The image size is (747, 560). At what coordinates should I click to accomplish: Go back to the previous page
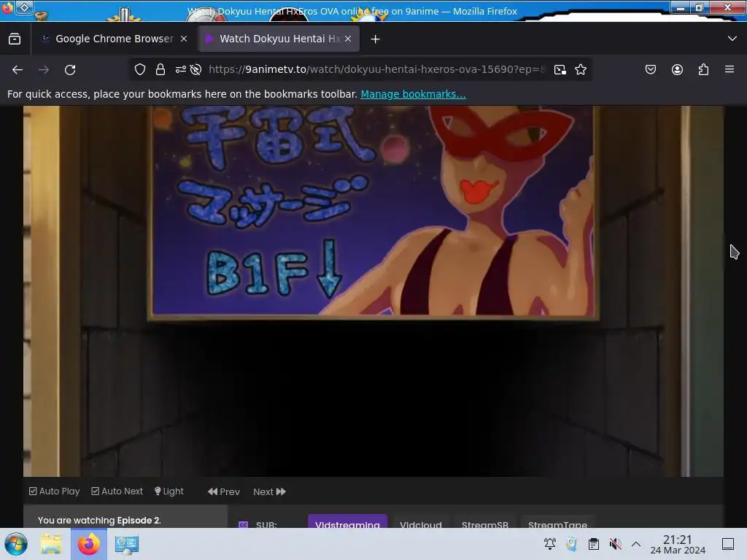(x=18, y=70)
